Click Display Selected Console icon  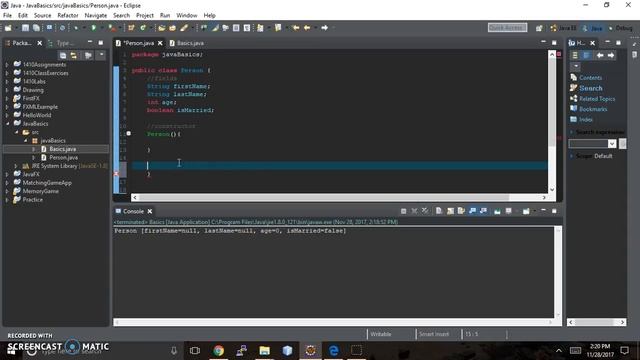(509, 211)
